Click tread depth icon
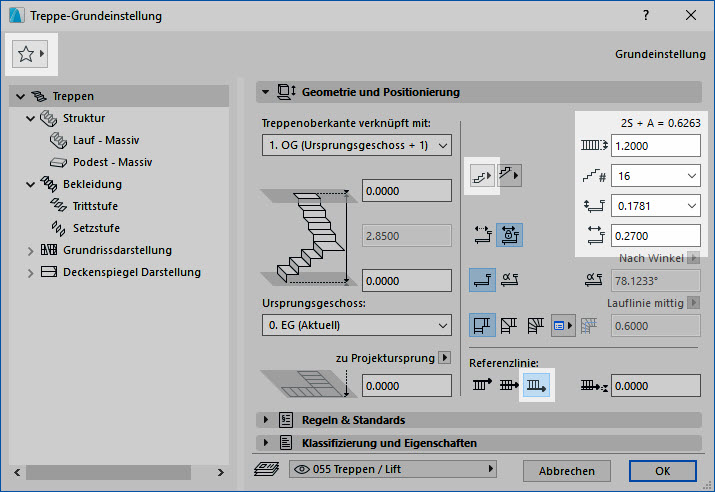Screen dimensions: 715x492 coord(596,235)
